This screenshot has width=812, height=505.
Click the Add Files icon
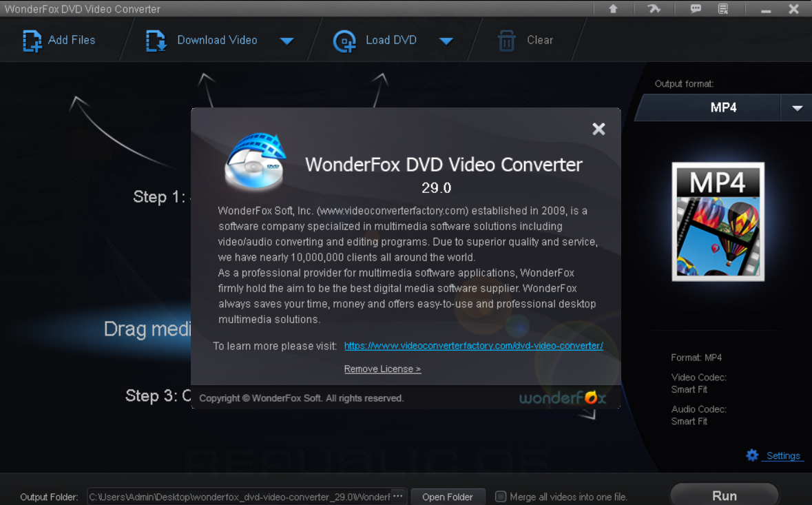[32, 41]
